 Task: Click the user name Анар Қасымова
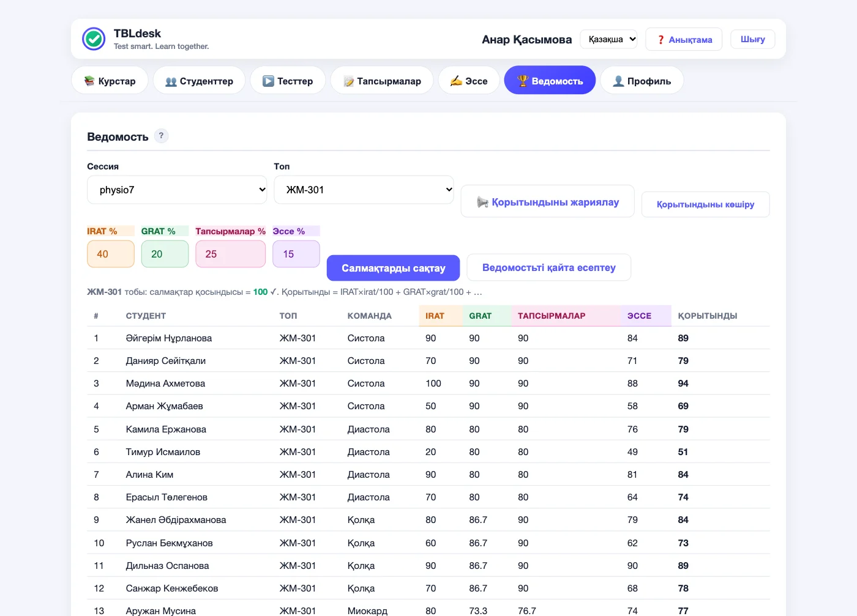(526, 39)
